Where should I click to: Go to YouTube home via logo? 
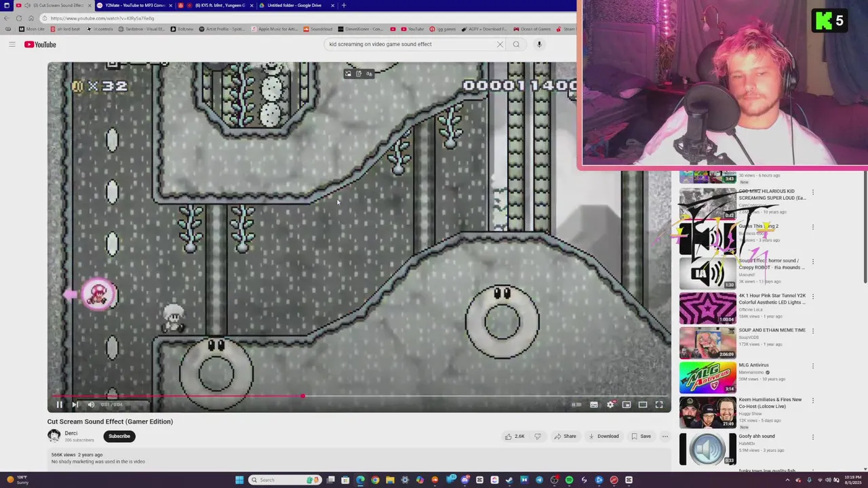[40, 45]
